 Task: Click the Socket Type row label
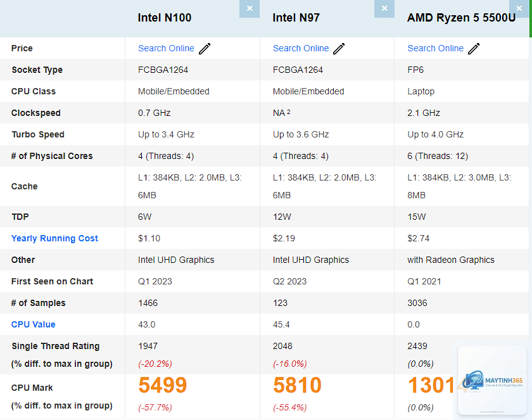(x=37, y=70)
